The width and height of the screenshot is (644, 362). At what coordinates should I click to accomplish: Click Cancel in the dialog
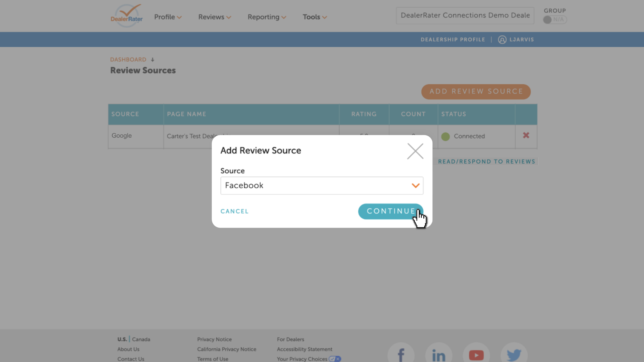tap(234, 211)
